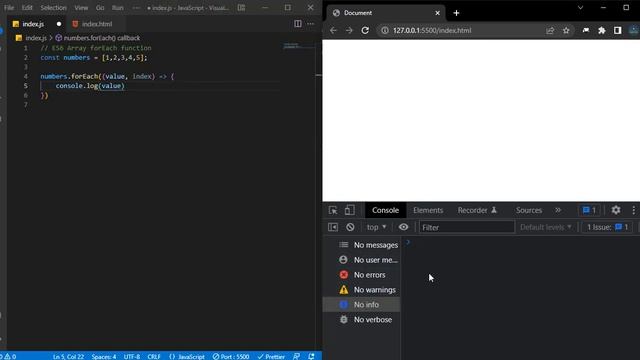Change indentation via Spaces: 4
The height and width of the screenshot is (360, 640).
104,356
